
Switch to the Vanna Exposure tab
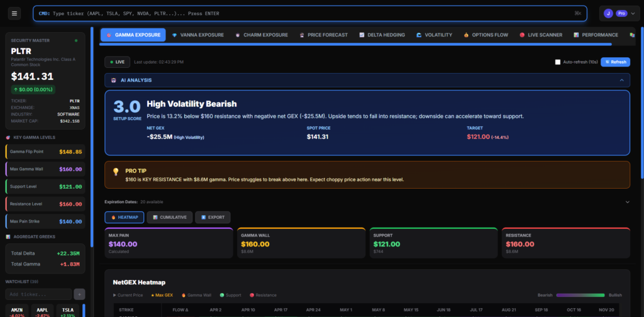pos(197,35)
